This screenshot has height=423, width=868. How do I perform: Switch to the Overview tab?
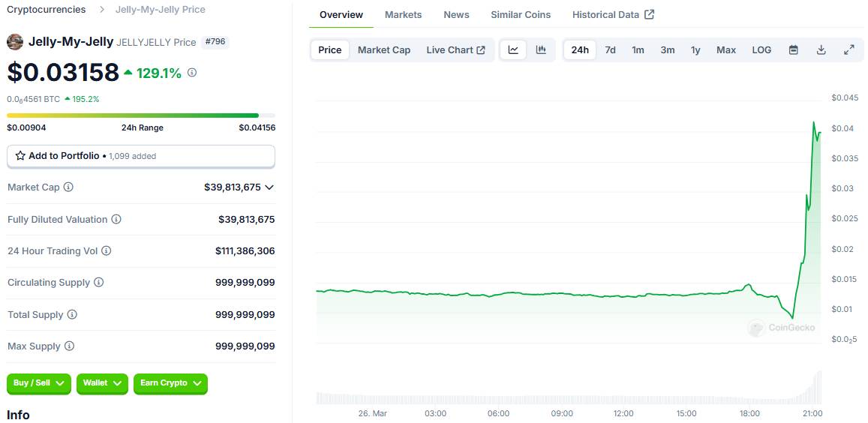[x=341, y=15]
